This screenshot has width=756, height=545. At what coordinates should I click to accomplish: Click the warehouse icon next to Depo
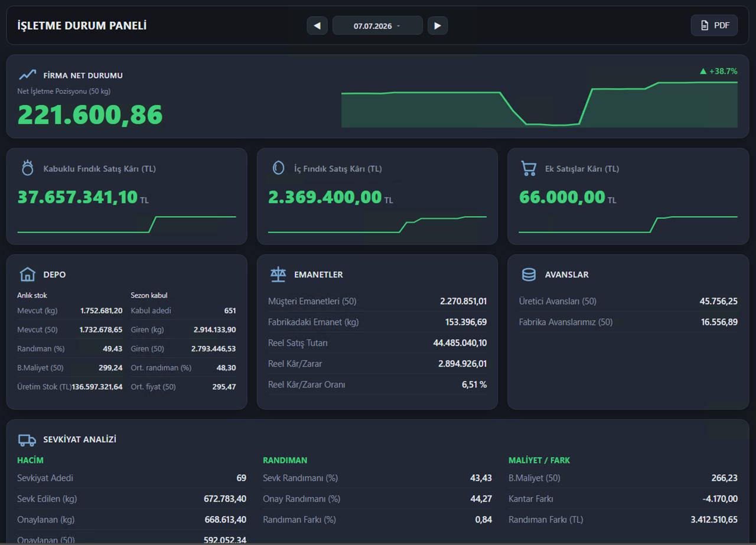tap(27, 274)
